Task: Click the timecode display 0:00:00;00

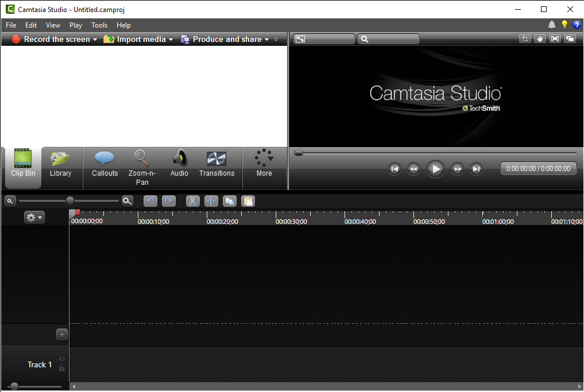Action: tap(538, 169)
